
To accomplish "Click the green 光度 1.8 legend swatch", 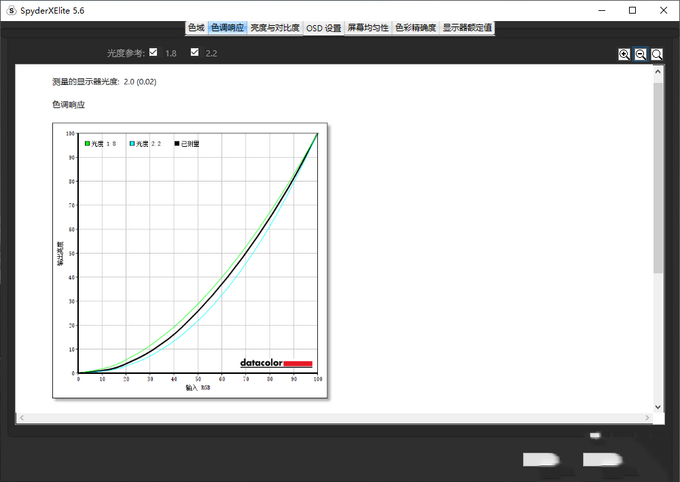I will point(87,144).
